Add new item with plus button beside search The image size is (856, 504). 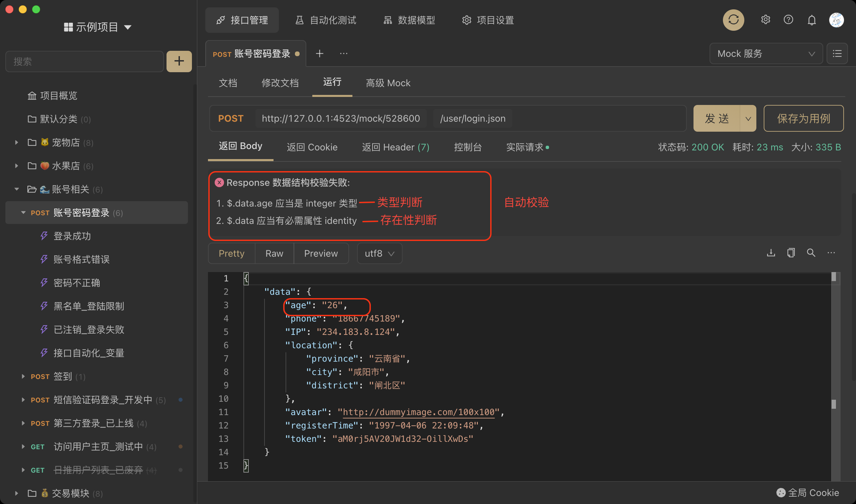[179, 61]
